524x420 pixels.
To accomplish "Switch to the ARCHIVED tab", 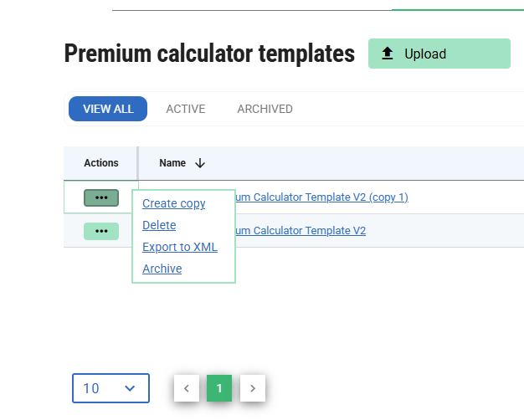I will pyautogui.click(x=265, y=109).
